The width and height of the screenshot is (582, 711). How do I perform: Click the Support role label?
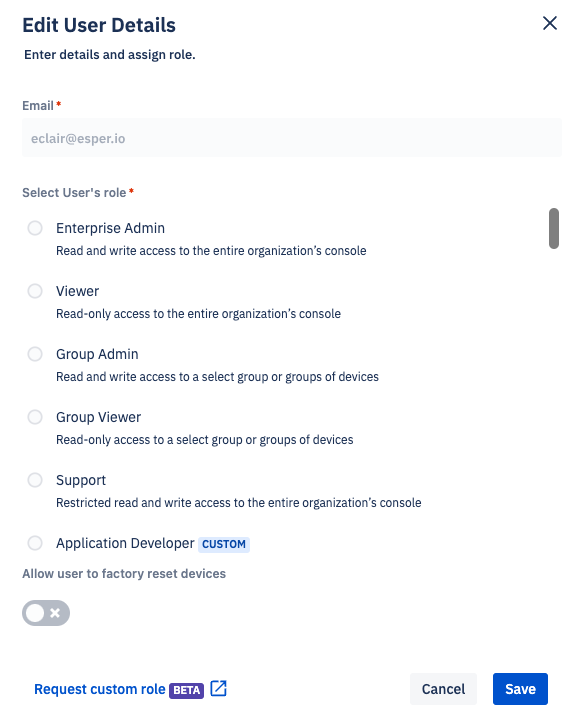[81, 480]
